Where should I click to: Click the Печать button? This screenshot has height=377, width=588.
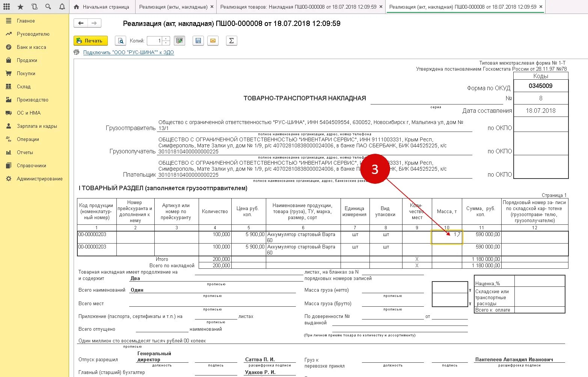tap(91, 41)
